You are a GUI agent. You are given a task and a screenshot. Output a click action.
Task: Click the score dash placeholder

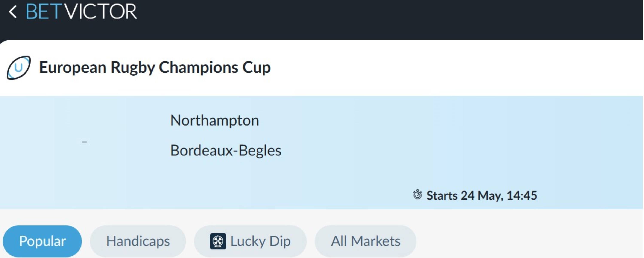pyautogui.click(x=84, y=142)
